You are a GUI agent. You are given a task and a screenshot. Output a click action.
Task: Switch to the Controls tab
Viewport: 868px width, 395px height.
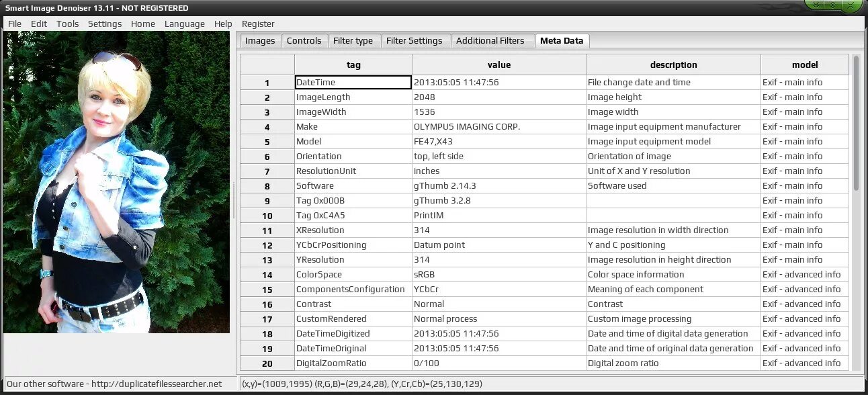pyautogui.click(x=304, y=41)
